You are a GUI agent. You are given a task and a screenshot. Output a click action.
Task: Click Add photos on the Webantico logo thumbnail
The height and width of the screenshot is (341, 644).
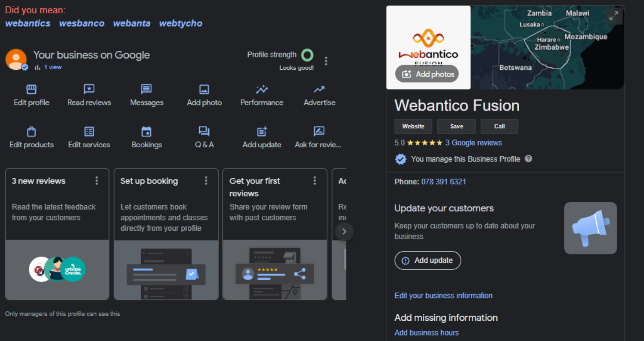427,74
